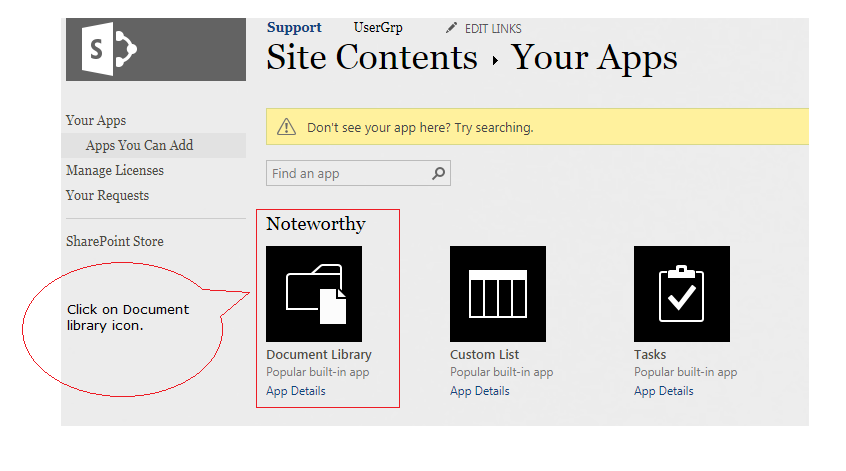Viewport: 846px width, 471px height.
Task: Open App Details under Tasks
Action: point(664,391)
